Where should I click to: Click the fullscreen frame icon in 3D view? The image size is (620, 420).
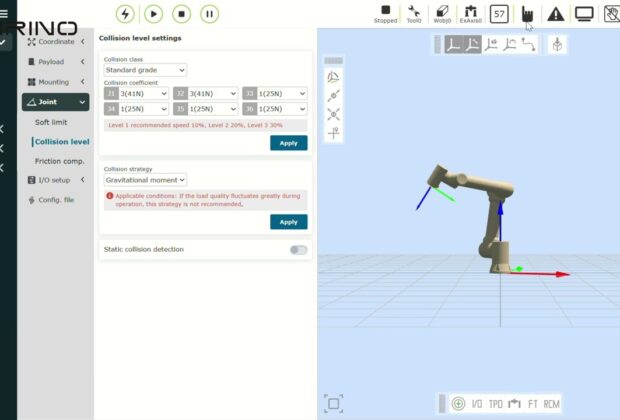click(x=334, y=403)
